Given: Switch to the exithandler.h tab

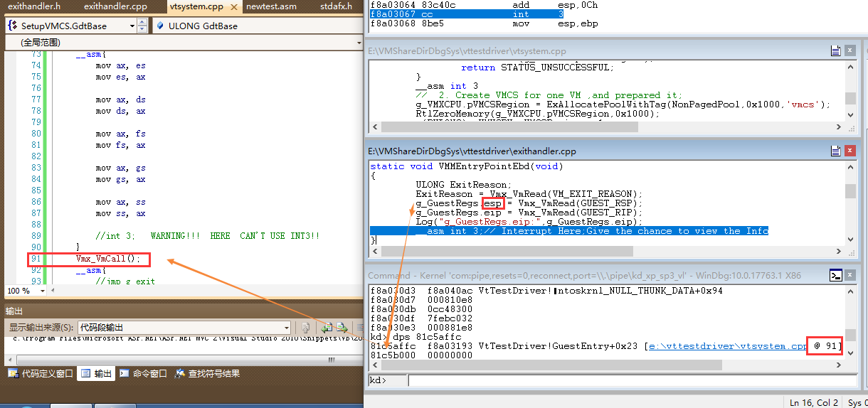Looking at the screenshot, I should (34, 6).
